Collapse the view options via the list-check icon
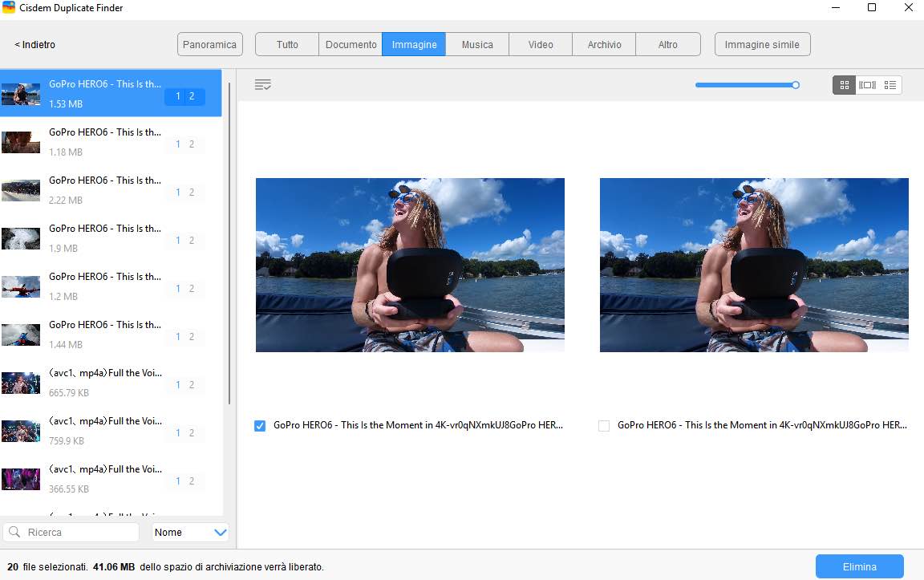Screen dimensions: 924x580 tap(263, 84)
